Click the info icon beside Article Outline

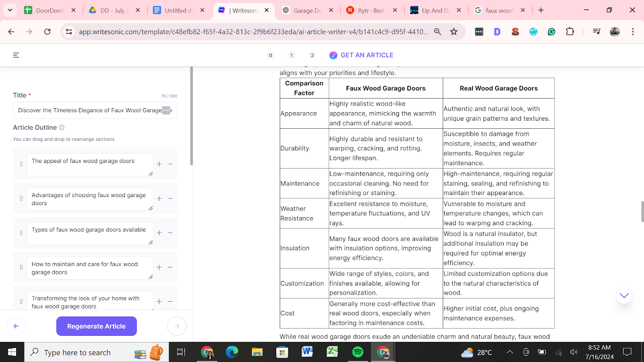click(62, 128)
